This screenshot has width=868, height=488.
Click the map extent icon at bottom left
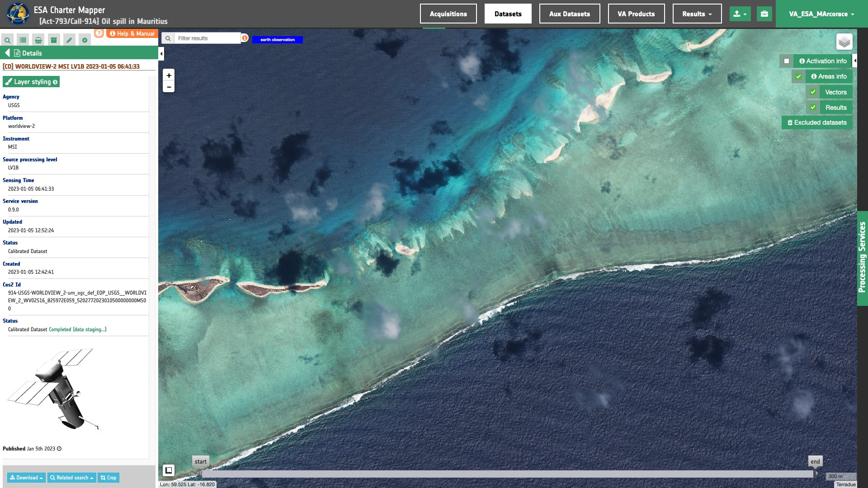point(169,470)
